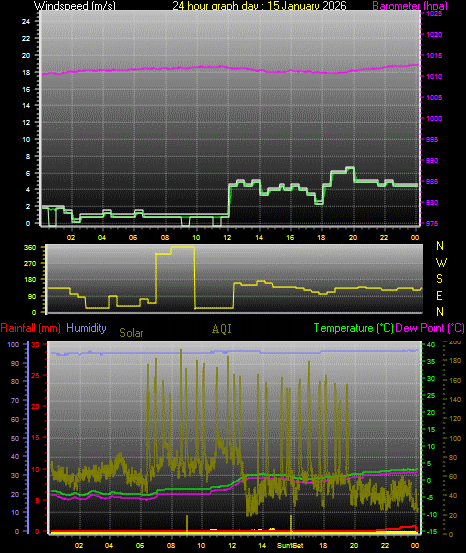Click the lowest "N" compass letter
Screen dimensions: 466x553
(x=440, y=312)
